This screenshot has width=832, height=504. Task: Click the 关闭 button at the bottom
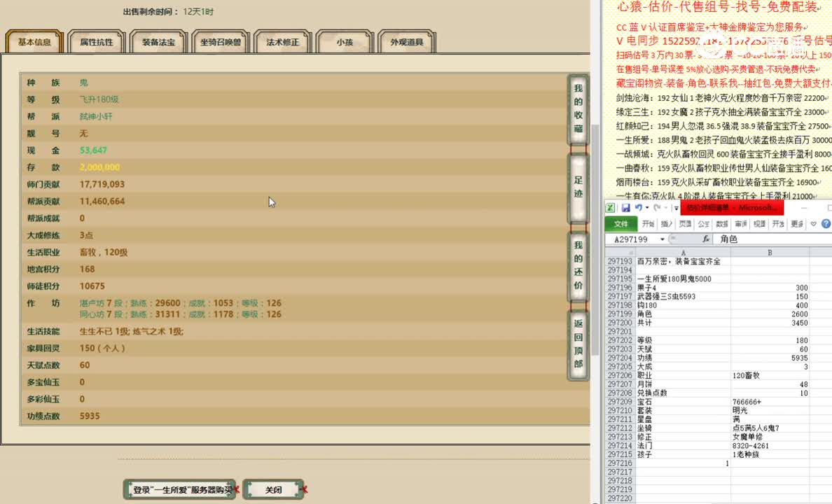tap(272, 489)
